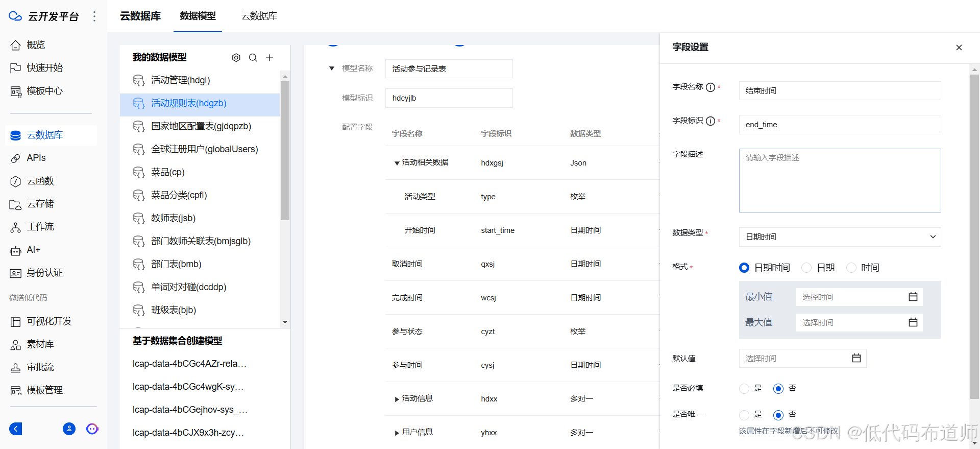Click the 概览 home icon in sidebar
This screenshot has height=449, width=980.
tap(15, 45)
